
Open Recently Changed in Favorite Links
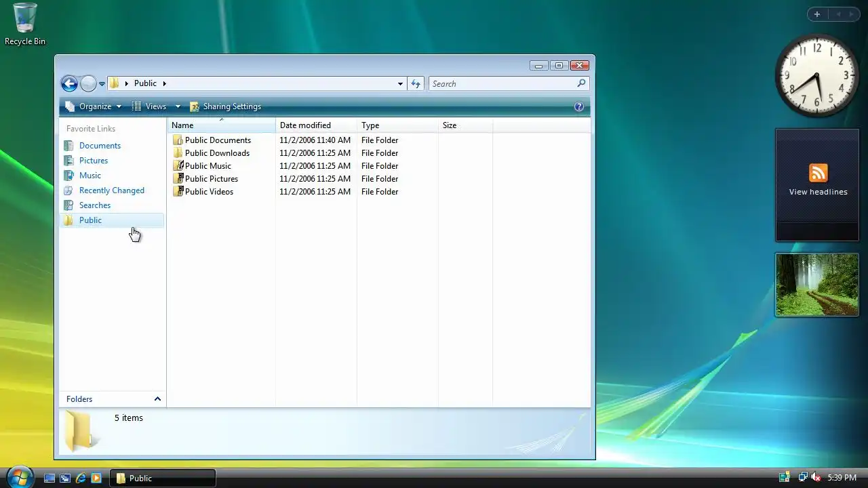pyautogui.click(x=112, y=190)
